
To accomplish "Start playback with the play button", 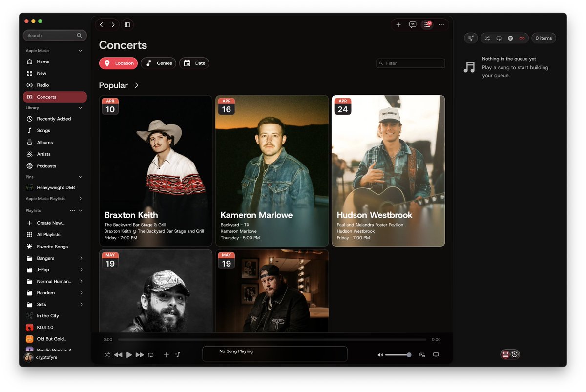I will 129,355.
